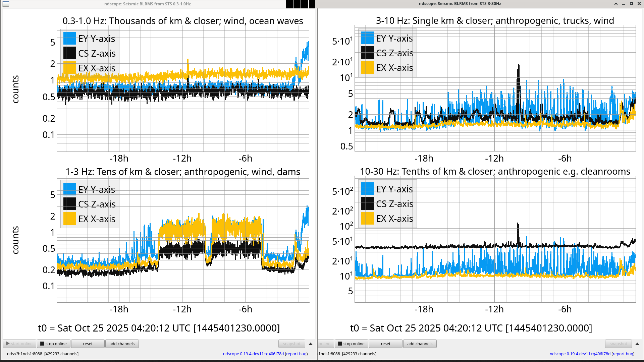This screenshot has width=644, height=362.
Task: Expand the right window's control panel triangle
Action: coord(637,344)
